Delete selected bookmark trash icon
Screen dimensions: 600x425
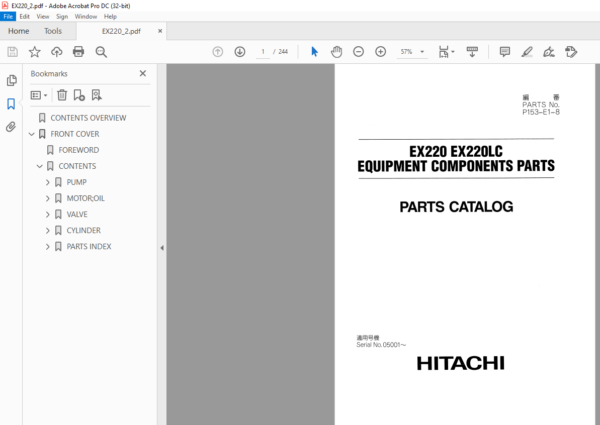62,95
